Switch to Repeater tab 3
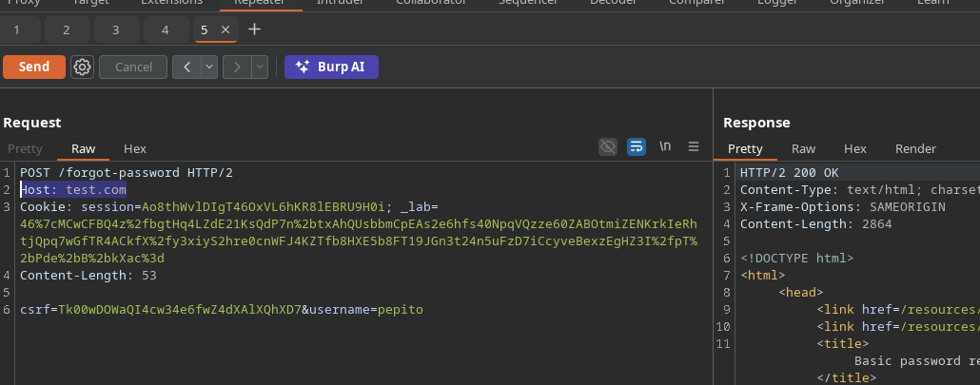 [x=115, y=29]
